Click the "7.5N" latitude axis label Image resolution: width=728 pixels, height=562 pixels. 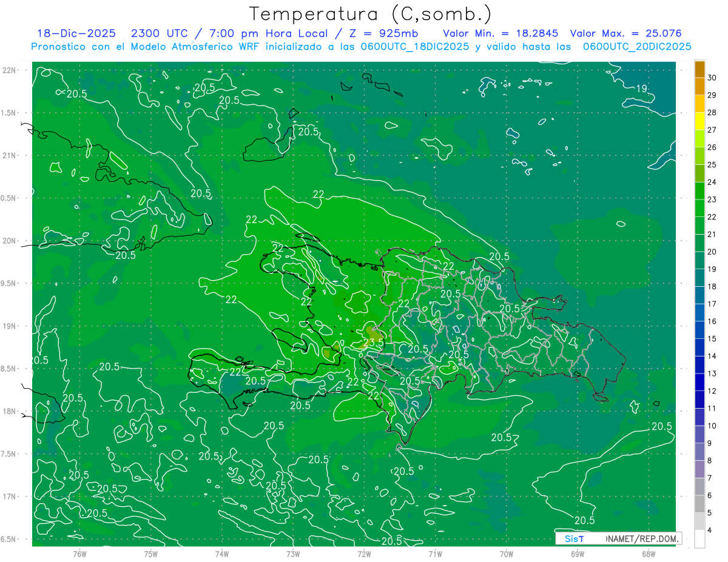(x=9, y=453)
